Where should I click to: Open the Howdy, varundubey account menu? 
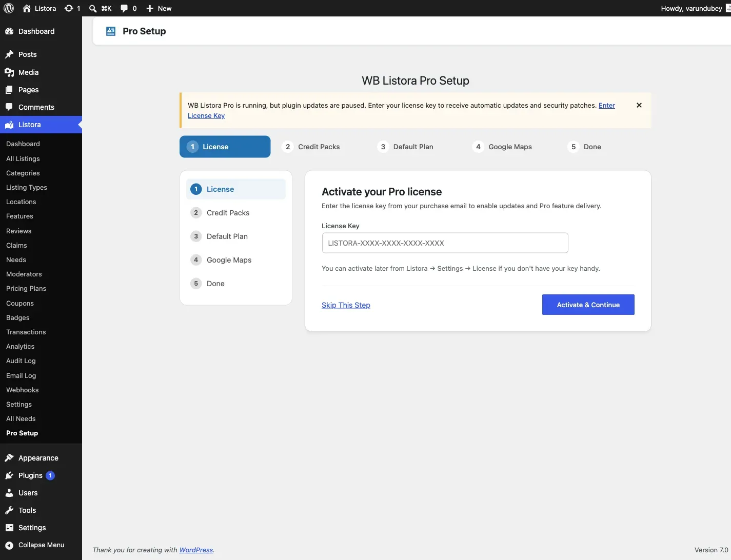695,8
